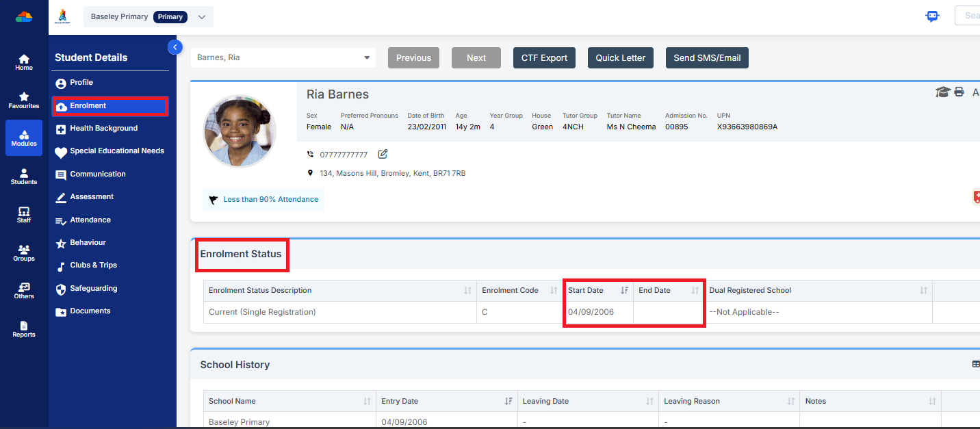Open the Students module icon
Screen dimensions: 980x429
pyautogui.click(x=24, y=177)
